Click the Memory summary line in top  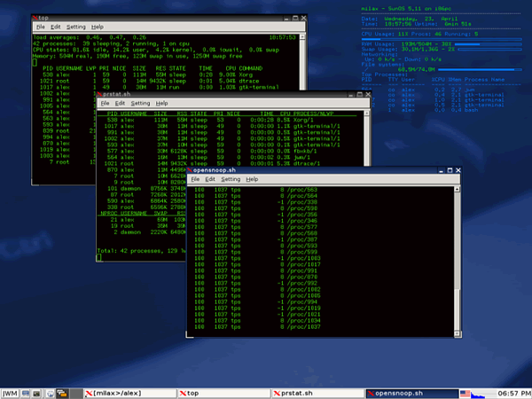click(137, 56)
